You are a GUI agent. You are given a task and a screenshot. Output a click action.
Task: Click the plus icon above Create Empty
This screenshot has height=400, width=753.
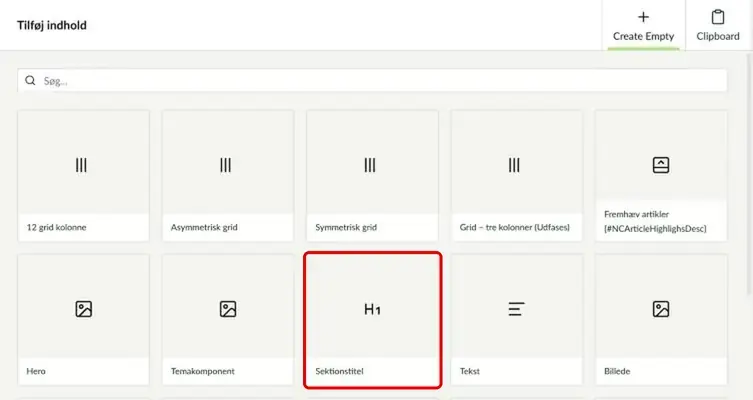[x=643, y=17]
